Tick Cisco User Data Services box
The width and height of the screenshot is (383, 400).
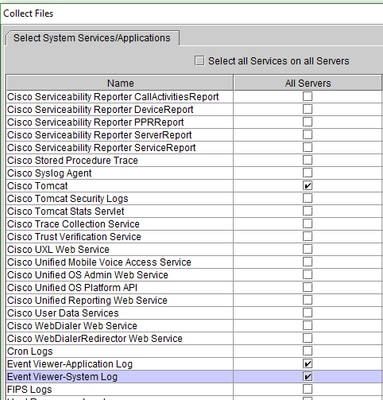pos(308,313)
